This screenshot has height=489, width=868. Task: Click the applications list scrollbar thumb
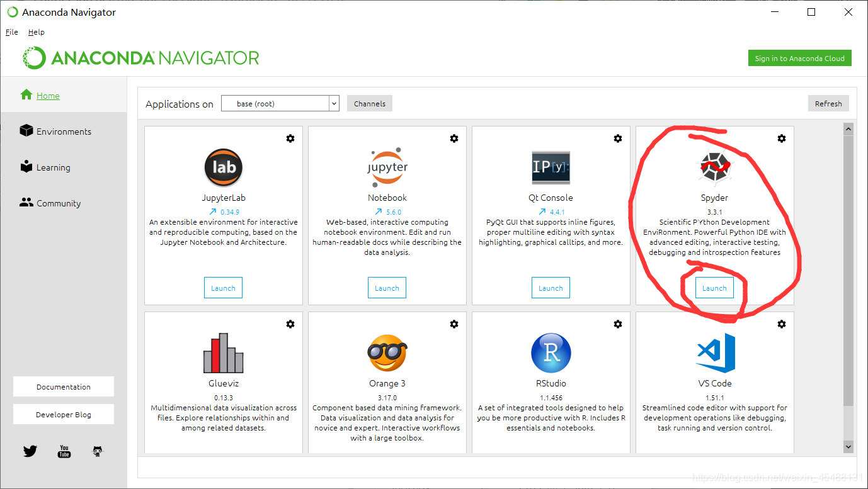848,270
